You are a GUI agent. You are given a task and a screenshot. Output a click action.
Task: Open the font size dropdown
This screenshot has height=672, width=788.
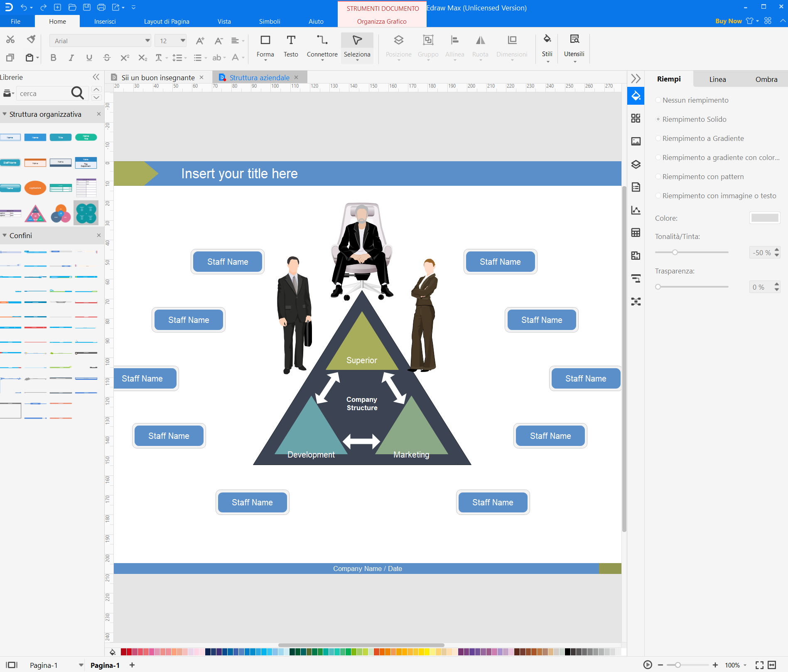pos(182,41)
